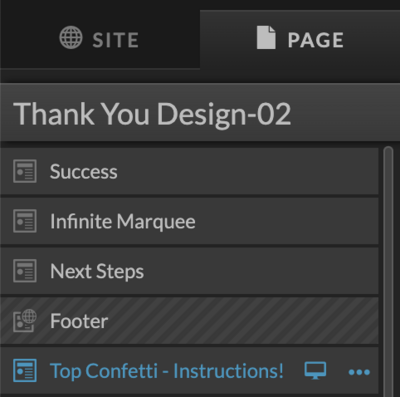The image size is (400, 397).
Task: Select the Footer section
Action: [189, 321]
